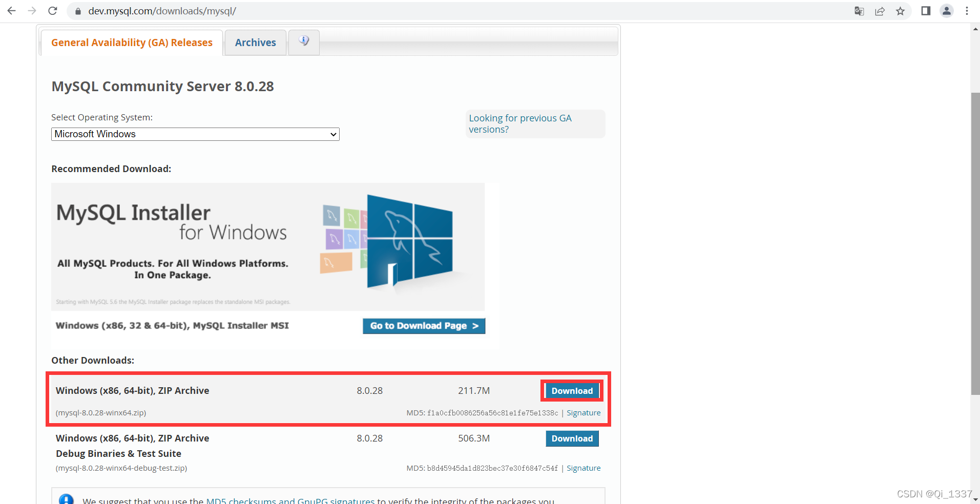Open Looking for previous GA versions link

tap(520, 123)
